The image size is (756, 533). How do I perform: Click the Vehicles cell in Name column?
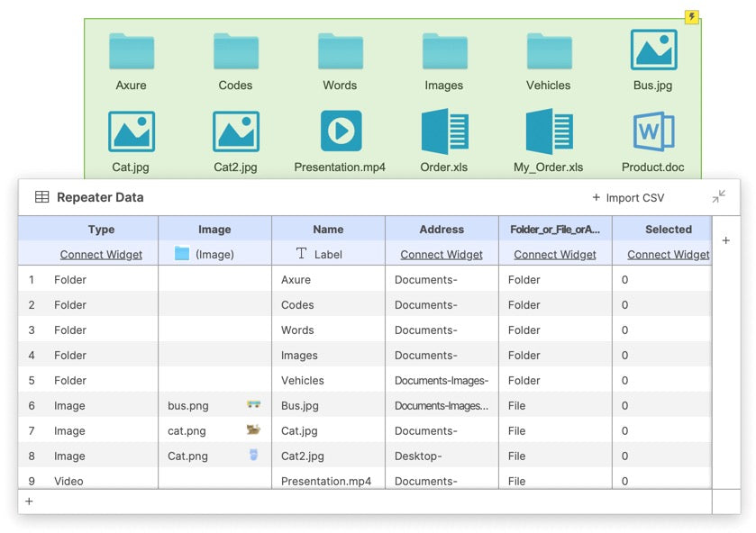click(328, 380)
